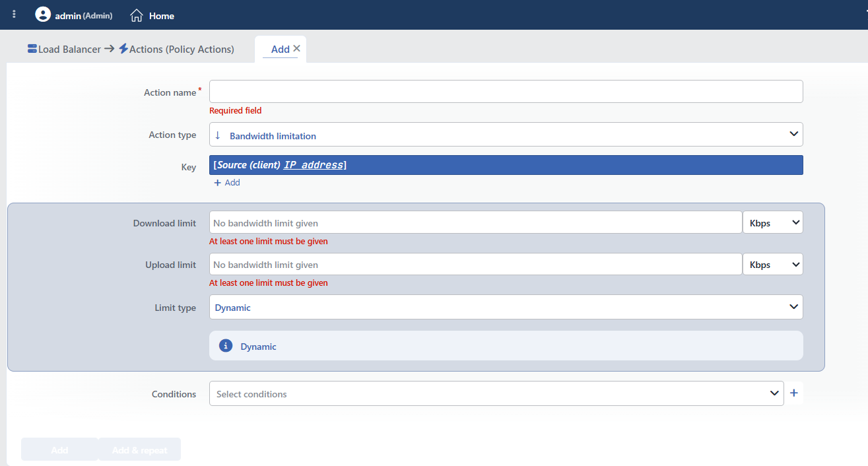Click the Home house icon

tap(137, 15)
